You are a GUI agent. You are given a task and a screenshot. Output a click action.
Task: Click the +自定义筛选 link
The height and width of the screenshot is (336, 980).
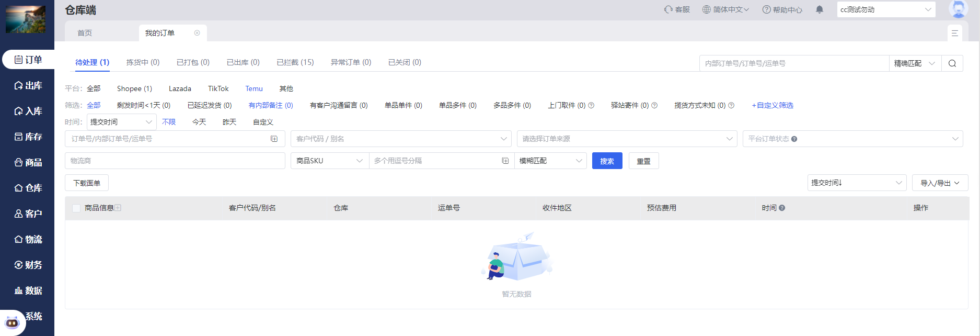773,105
